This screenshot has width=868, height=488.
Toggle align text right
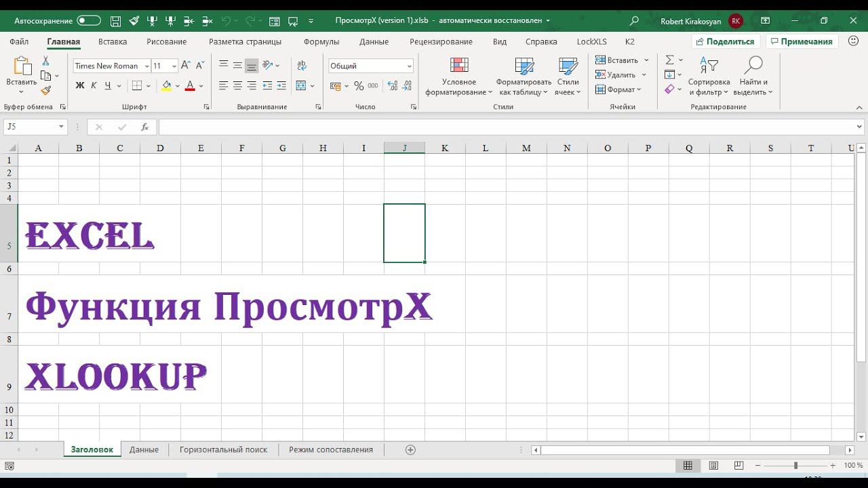tap(252, 85)
